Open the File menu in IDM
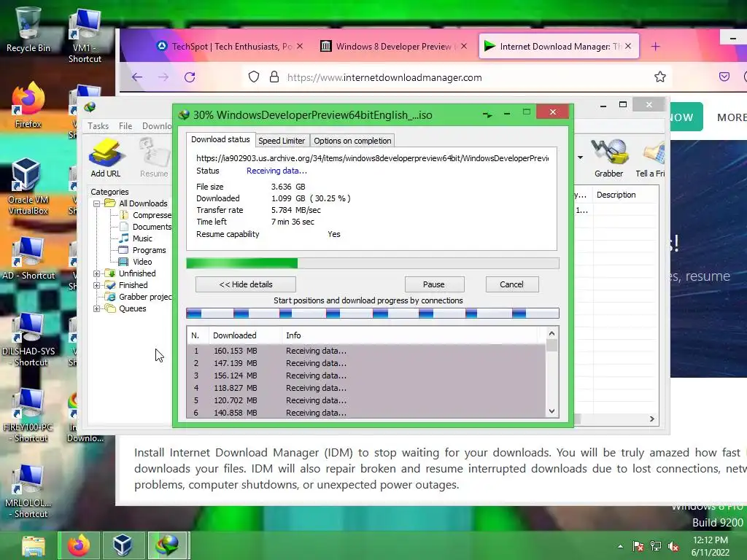 (125, 125)
